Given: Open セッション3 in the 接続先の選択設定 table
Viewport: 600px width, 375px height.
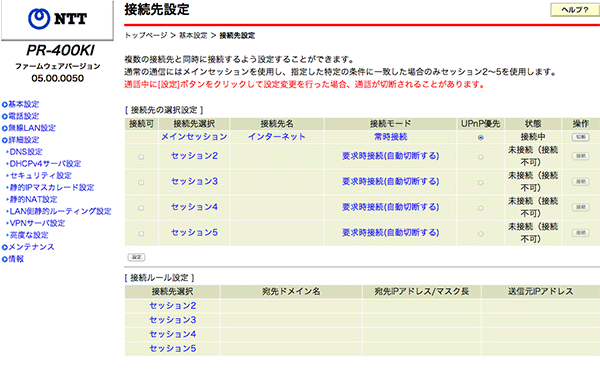Looking at the screenshot, I should point(194,181).
